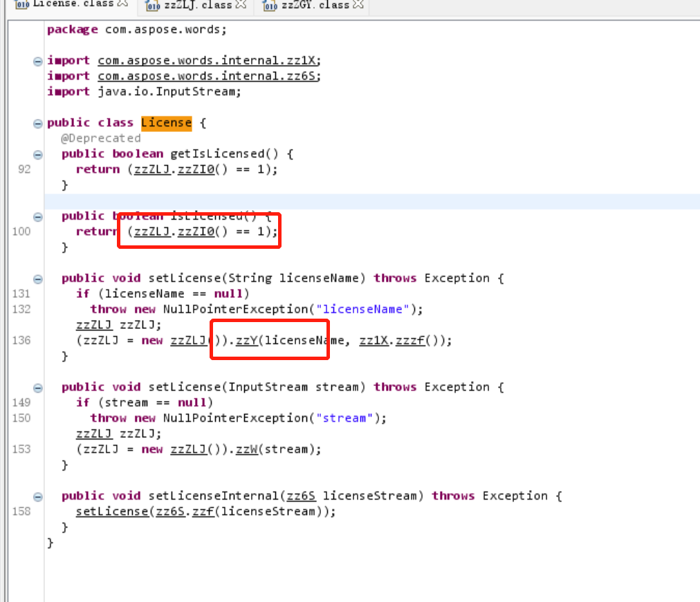The height and width of the screenshot is (602, 700).
Task: Click line number 100 in the gutter
Action: pyautogui.click(x=21, y=232)
